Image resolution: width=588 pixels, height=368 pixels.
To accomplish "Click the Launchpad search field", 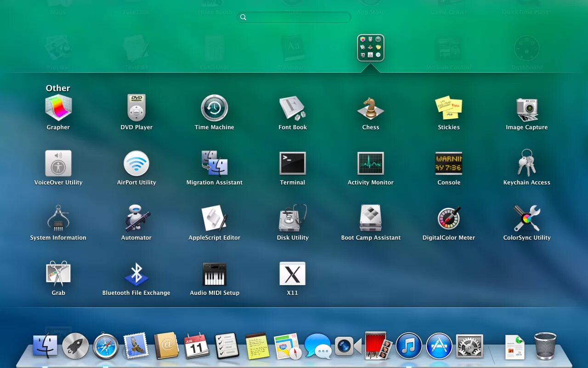I will click(294, 17).
